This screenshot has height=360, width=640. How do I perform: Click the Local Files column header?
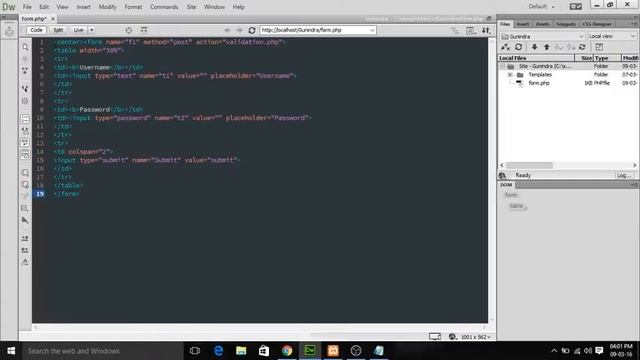click(536, 58)
